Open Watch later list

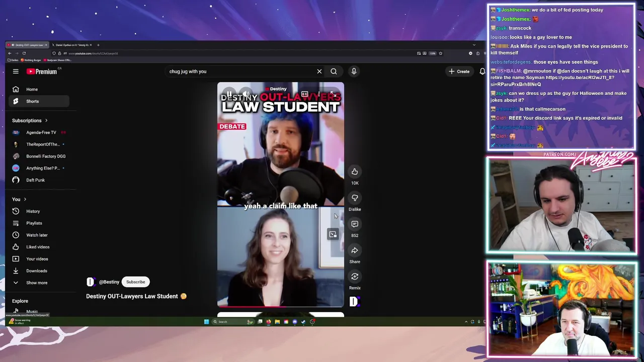pyautogui.click(x=38, y=235)
